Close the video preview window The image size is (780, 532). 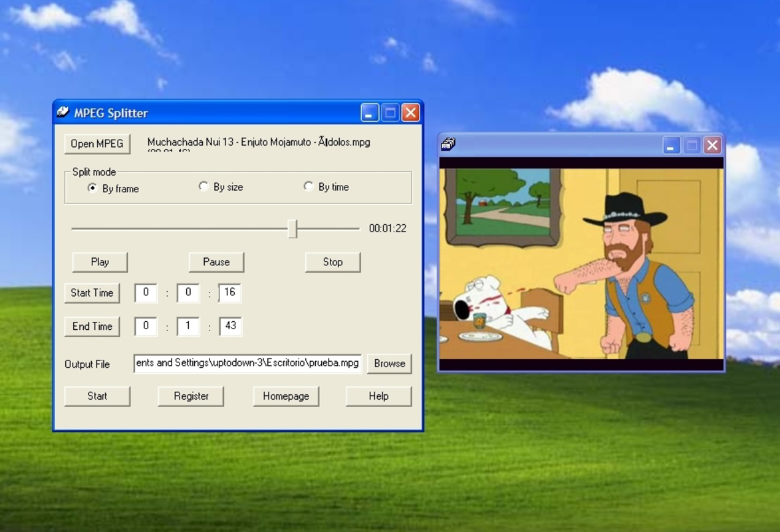(x=712, y=146)
